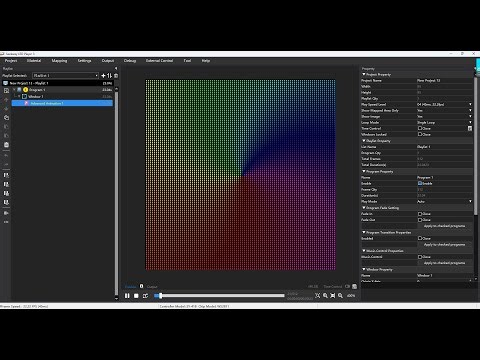Viewport: 480px width, 360px height.
Task: Collapse the Project Property section
Action: 364,74
